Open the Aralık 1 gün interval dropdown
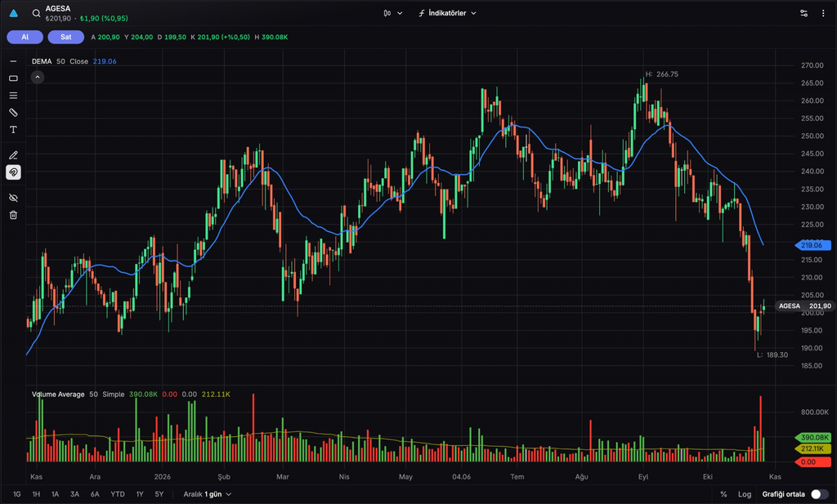The height and width of the screenshot is (504, 837). (207, 494)
